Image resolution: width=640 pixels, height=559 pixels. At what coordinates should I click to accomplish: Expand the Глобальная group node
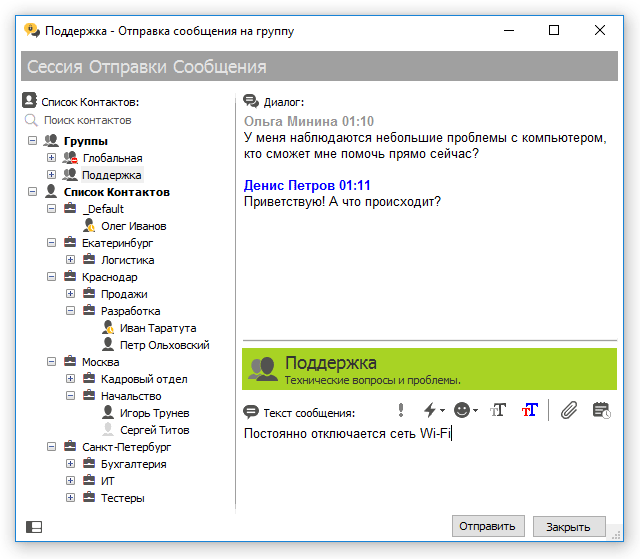[x=51, y=157]
